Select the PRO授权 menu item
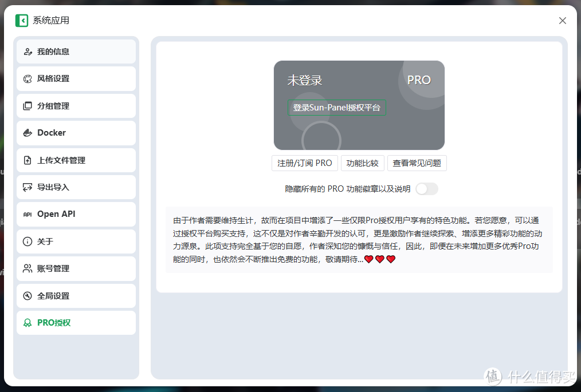The height and width of the screenshot is (392, 581). click(x=76, y=323)
